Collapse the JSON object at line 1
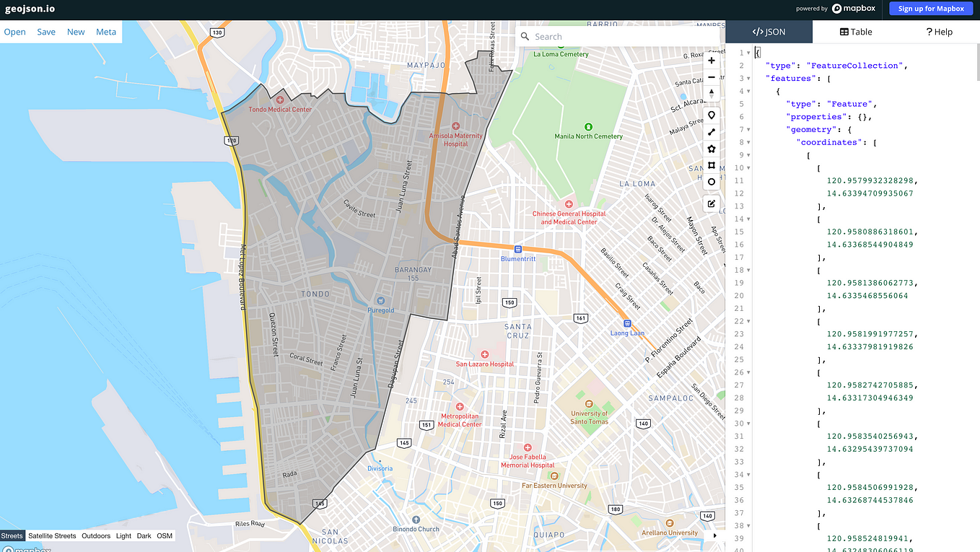The height and width of the screenshot is (552, 980). [748, 53]
